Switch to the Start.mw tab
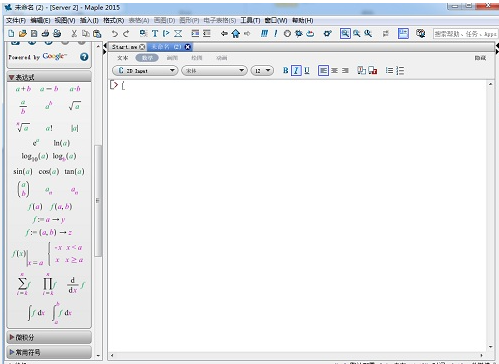This screenshot has width=499, height=364. click(x=128, y=47)
